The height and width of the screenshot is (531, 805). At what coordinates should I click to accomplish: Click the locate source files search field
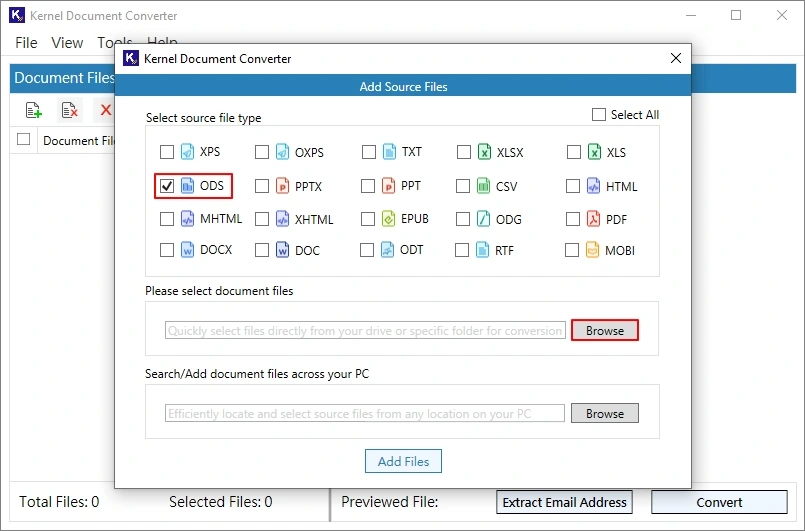point(365,413)
